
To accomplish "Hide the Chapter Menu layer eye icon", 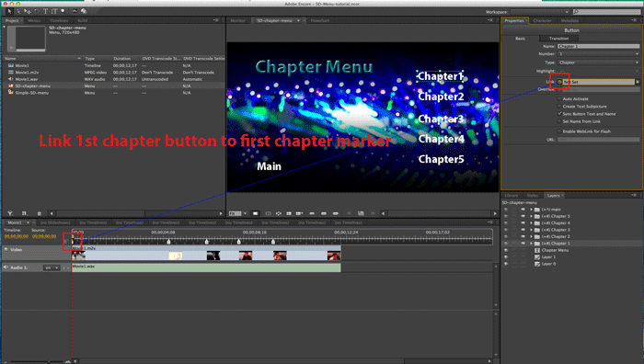I will coord(506,250).
